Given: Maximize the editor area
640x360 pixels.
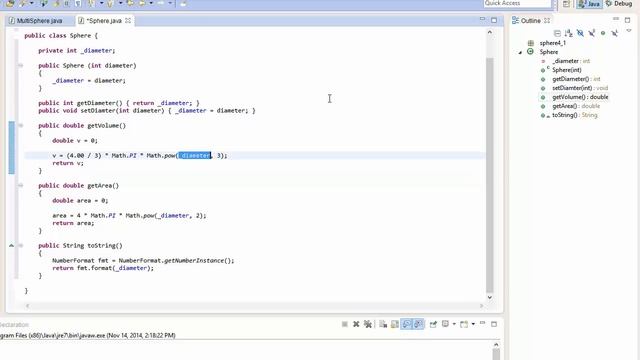Looking at the screenshot, I should coord(494,20).
